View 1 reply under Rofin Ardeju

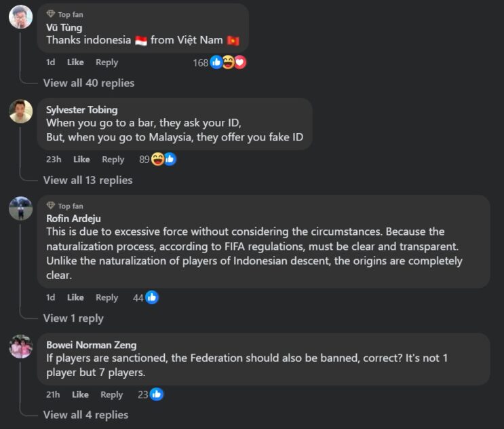click(73, 318)
